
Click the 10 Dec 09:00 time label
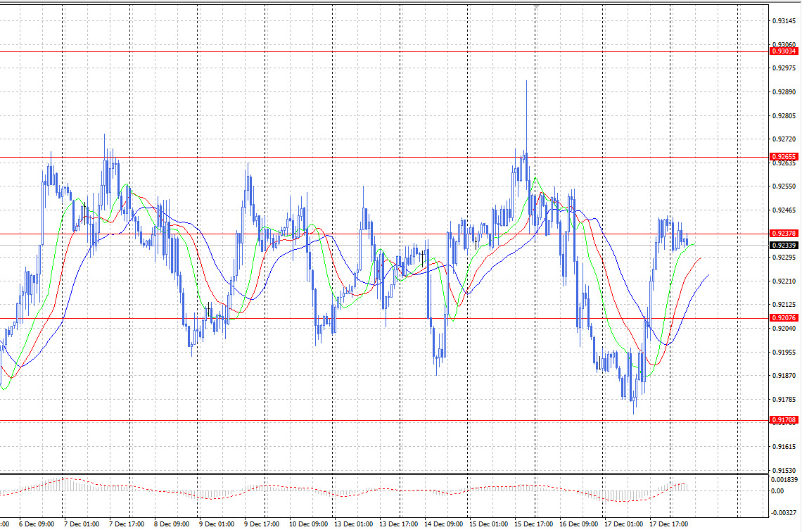pos(308,524)
